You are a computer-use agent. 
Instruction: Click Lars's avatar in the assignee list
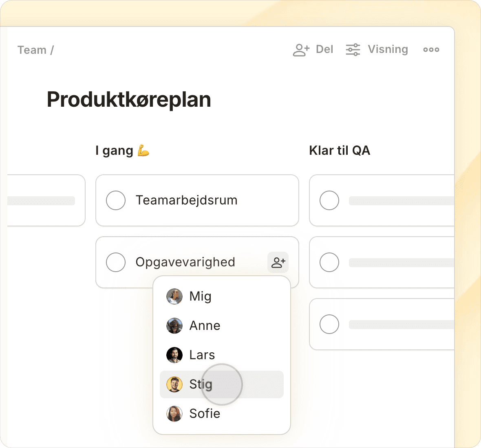[174, 355]
